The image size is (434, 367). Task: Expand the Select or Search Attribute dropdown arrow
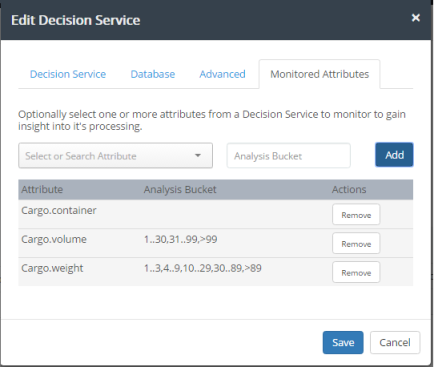coord(198,155)
